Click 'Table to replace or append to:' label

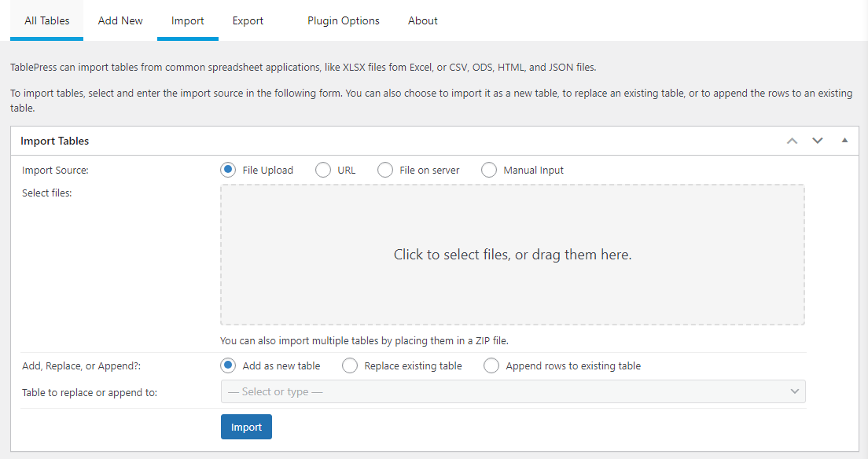point(90,392)
